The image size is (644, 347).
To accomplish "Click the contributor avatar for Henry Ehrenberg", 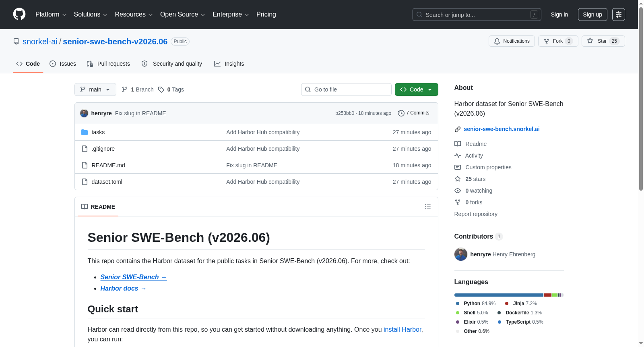I will (461, 254).
